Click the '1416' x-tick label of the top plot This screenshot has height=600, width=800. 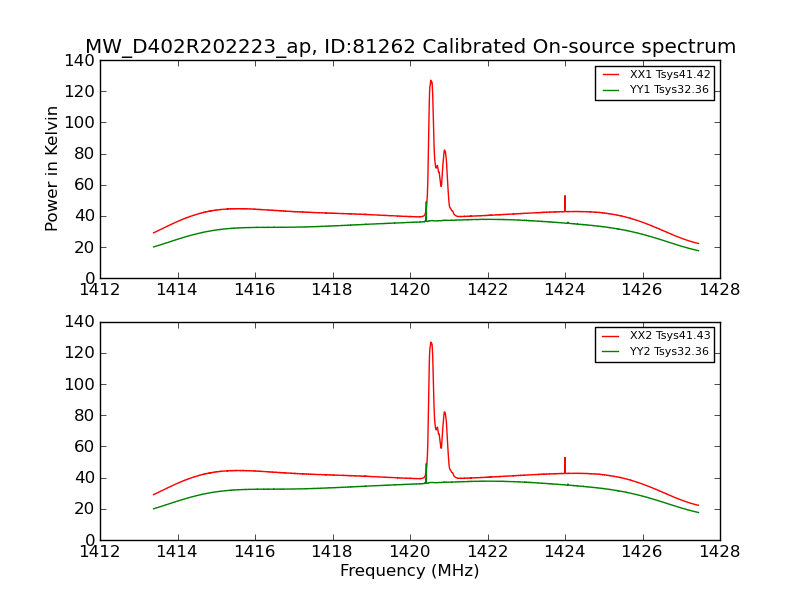tap(255, 290)
